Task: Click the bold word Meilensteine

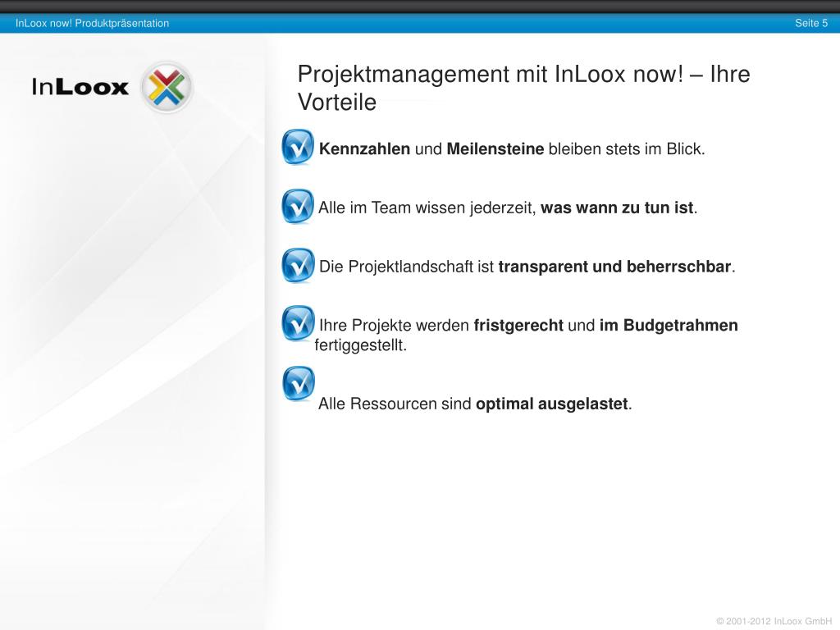Action: tap(495, 149)
